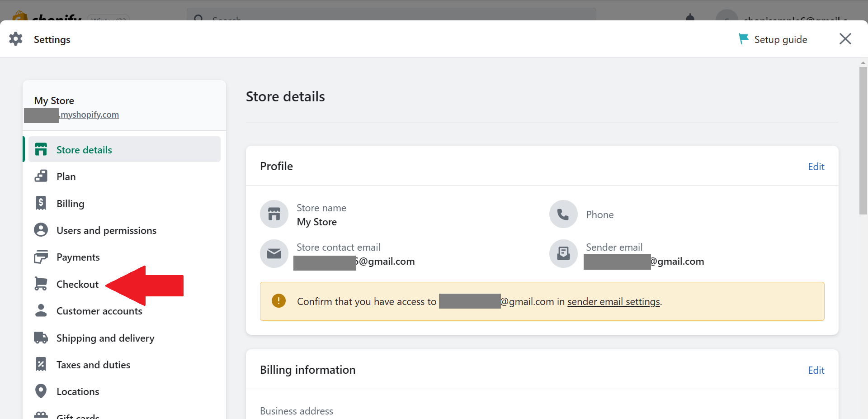Screen dimensions: 868x419
Task: Click the 'Settings' title text
Action: (52, 39)
